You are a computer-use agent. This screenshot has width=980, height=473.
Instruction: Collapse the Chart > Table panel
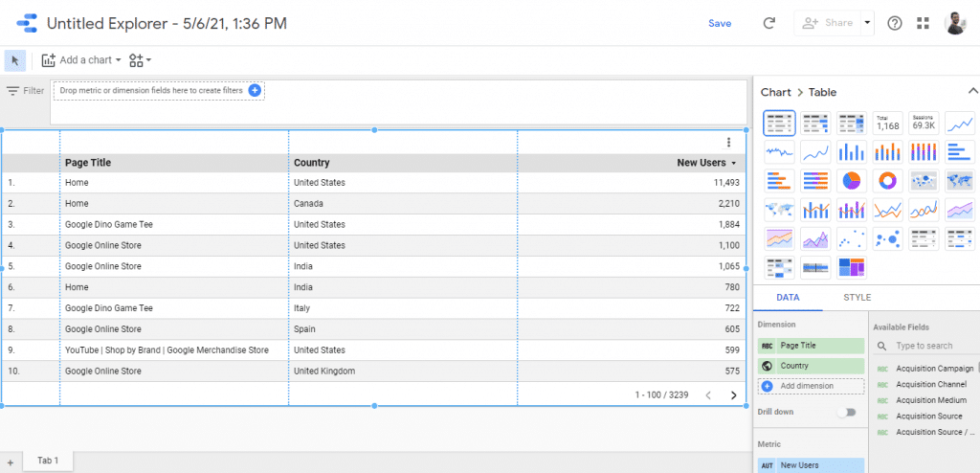(x=972, y=91)
